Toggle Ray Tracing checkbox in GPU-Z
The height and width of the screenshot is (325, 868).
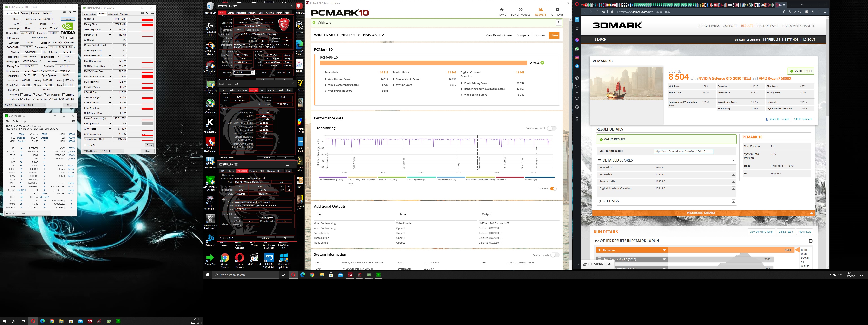click(x=34, y=99)
